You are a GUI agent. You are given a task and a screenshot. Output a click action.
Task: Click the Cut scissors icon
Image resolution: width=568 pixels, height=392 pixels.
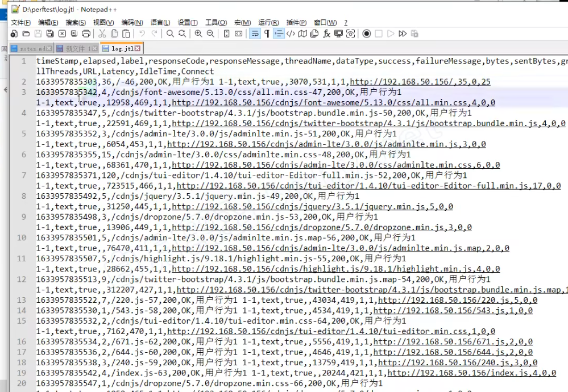(x=102, y=34)
